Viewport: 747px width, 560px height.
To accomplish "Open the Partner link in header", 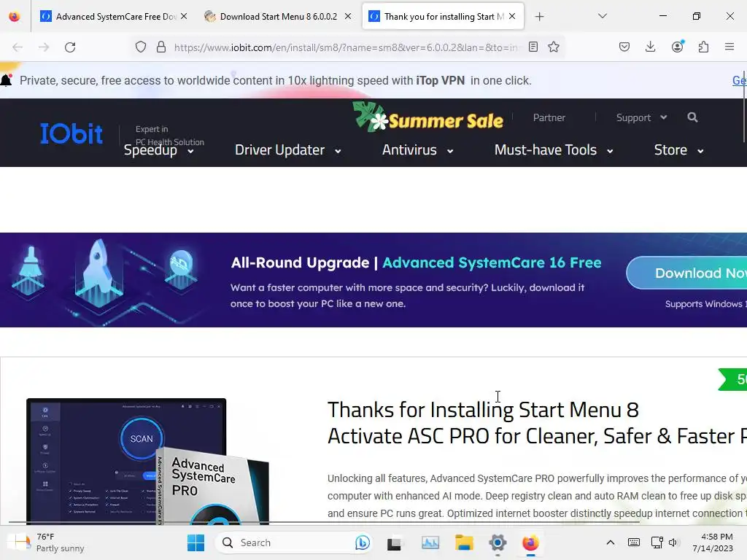I will point(549,117).
